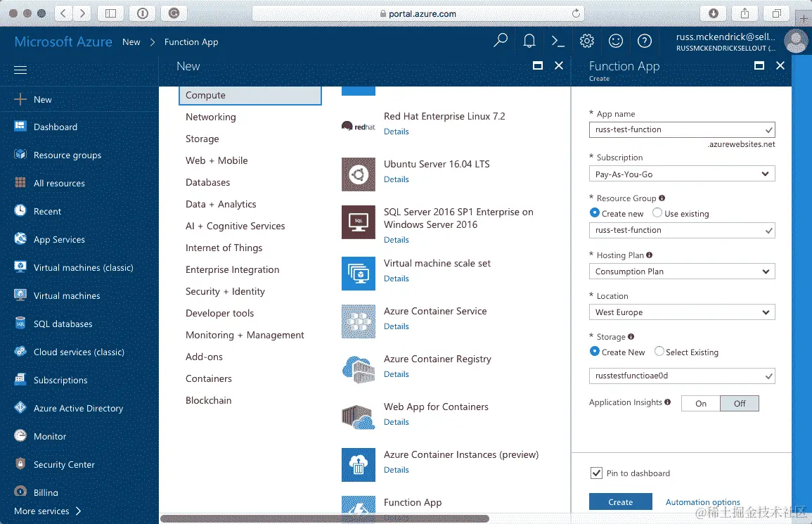Open the Azure portal search icon
This screenshot has width=812, height=524.
[x=501, y=40]
